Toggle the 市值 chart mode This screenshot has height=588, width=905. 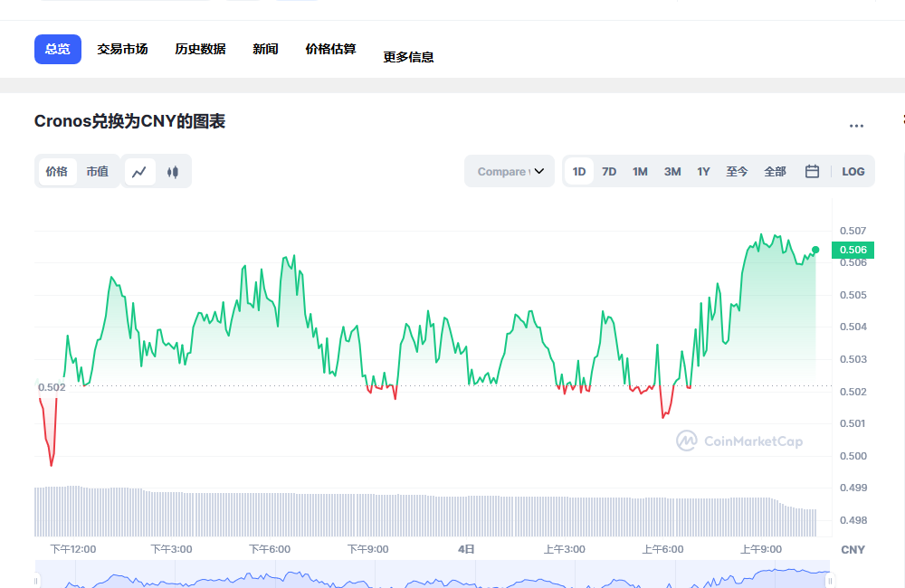pos(98,171)
